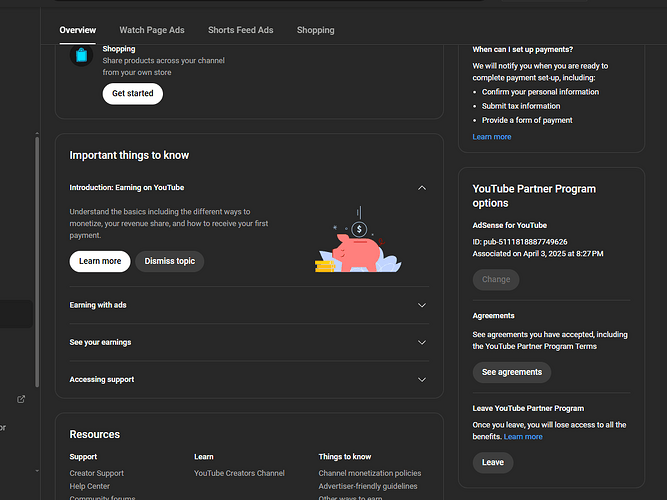Click the Support column heading

click(83, 457)
